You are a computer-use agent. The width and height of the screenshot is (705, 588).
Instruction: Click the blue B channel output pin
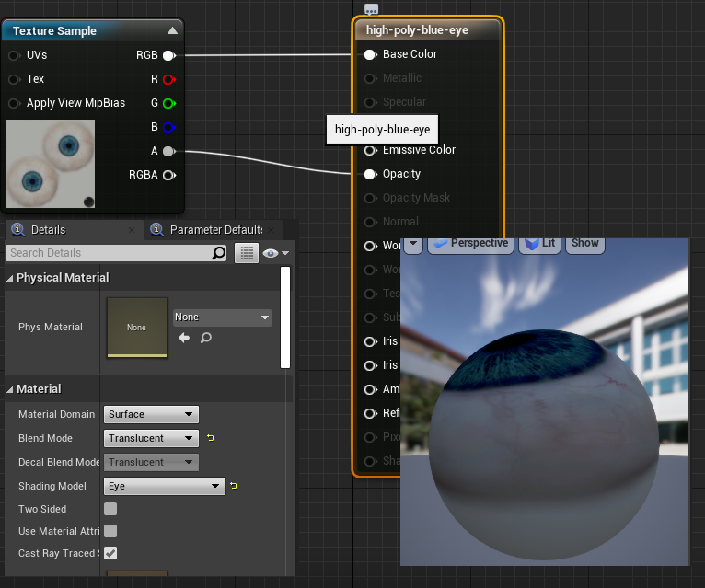coord(168,127)
